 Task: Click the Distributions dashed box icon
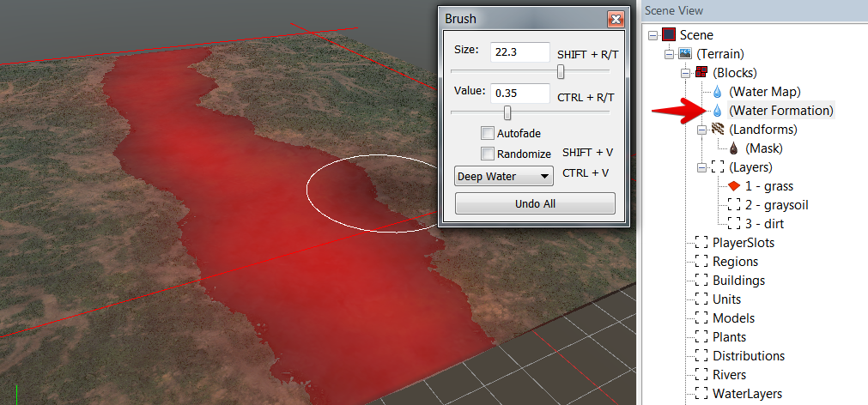[x=702, y=356]
